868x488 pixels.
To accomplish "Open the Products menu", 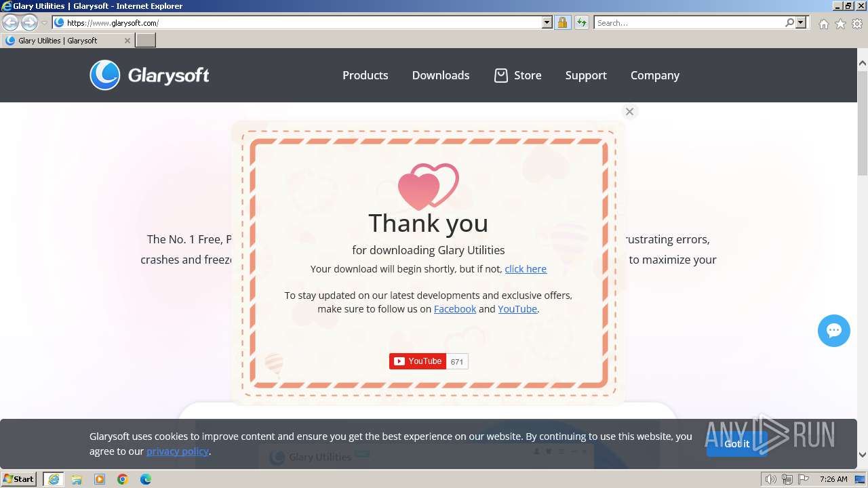I will tap(365, 75).
